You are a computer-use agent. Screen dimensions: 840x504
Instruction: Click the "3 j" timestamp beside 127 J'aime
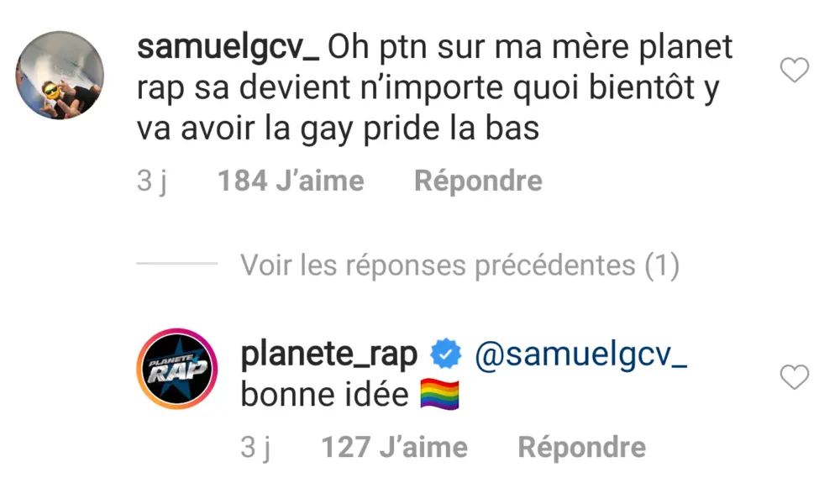point(255,447)
